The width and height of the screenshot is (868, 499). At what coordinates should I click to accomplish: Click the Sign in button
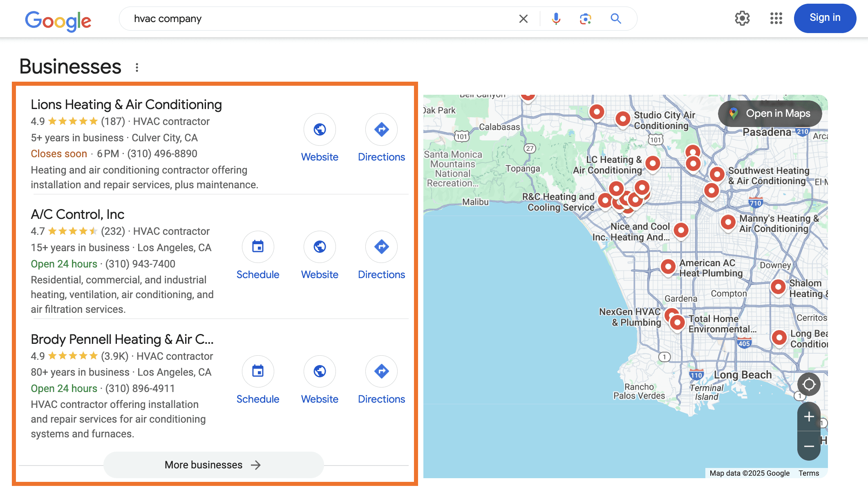tap(825, 18)
